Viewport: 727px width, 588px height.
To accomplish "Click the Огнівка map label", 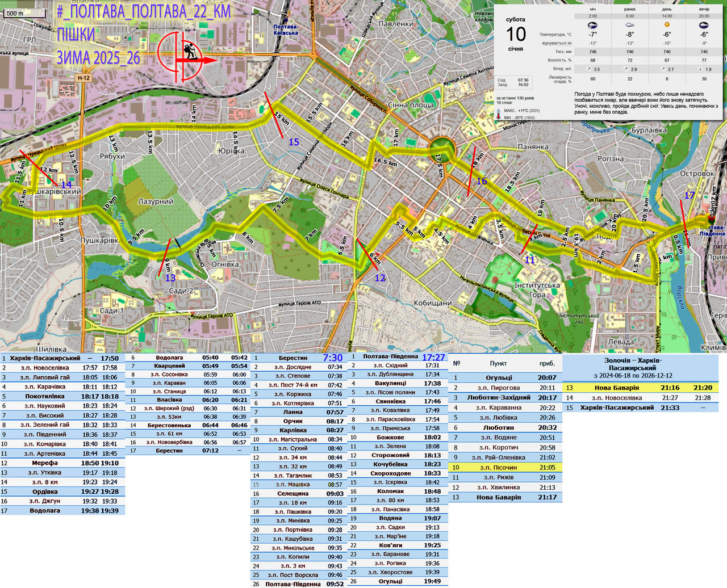I will pos(225,264).
